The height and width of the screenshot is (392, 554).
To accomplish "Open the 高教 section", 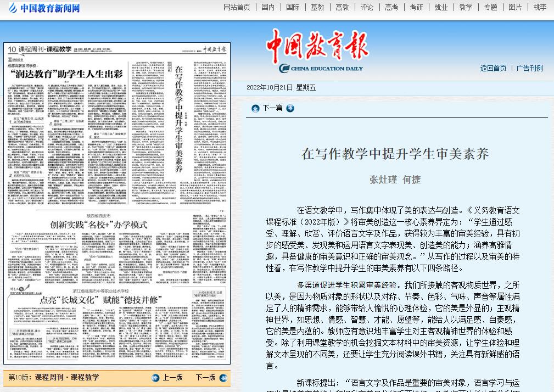I will pos(342,7).
